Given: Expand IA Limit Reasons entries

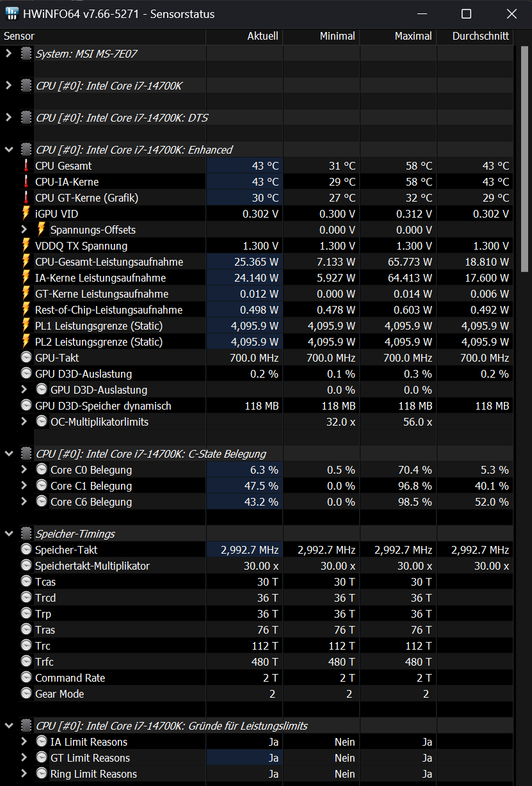Looking at the screenshot, I should (24, 742).
